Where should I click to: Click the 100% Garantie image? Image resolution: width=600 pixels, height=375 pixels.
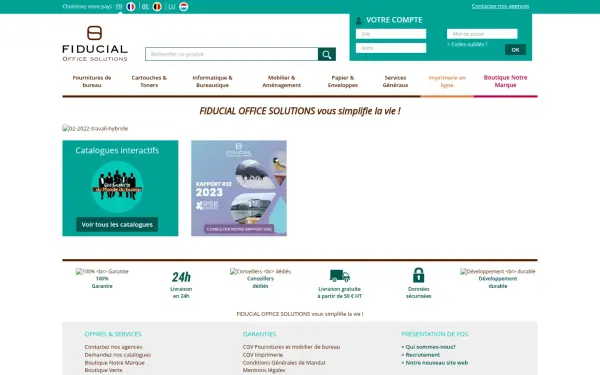(102, 271)
